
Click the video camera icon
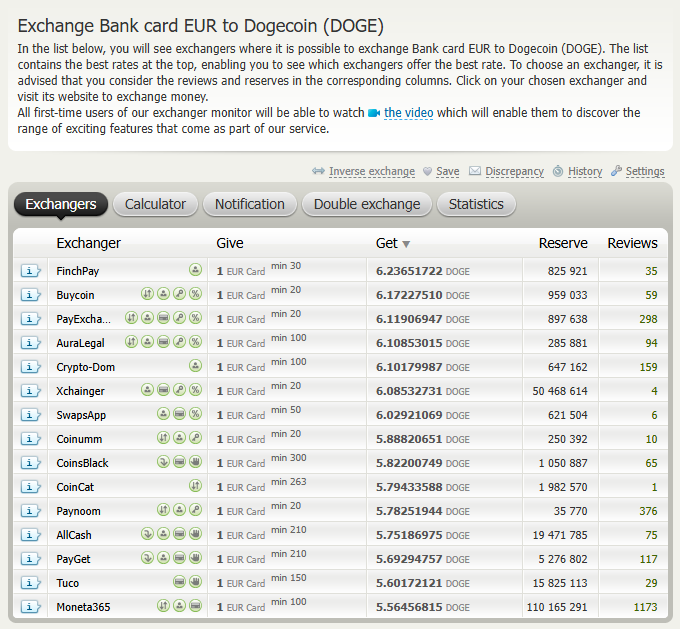click(374, 113)
